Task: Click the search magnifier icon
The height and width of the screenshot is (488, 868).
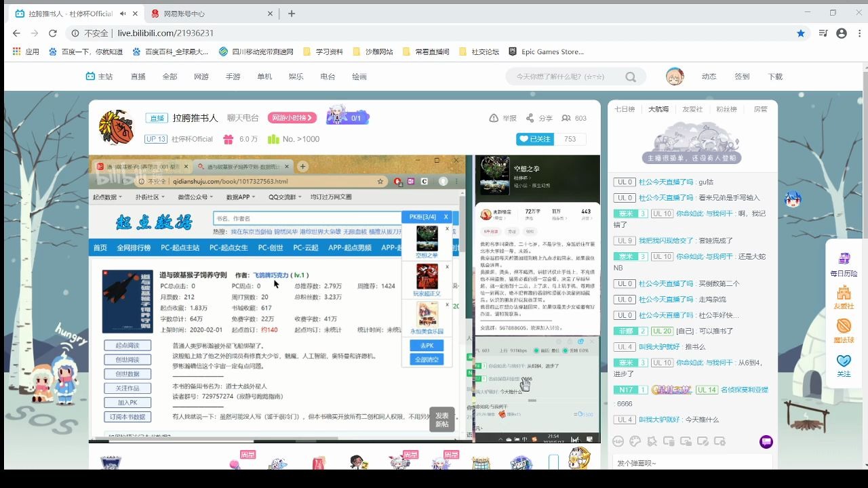Action: point(631,77)
